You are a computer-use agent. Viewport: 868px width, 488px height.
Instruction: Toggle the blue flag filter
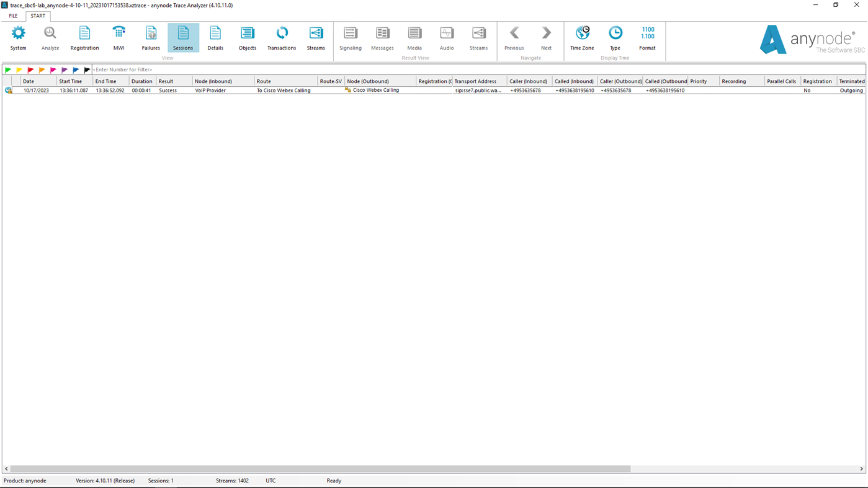pos(76,69)
